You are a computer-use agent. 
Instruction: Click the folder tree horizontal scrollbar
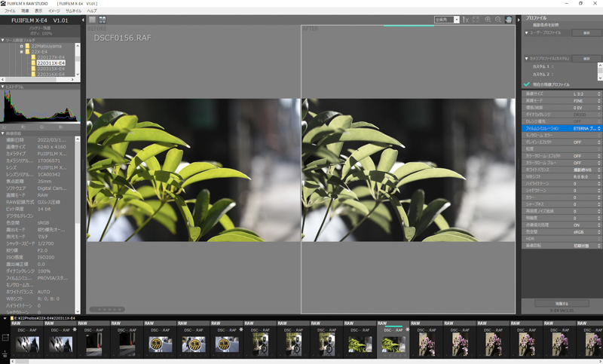38,79
